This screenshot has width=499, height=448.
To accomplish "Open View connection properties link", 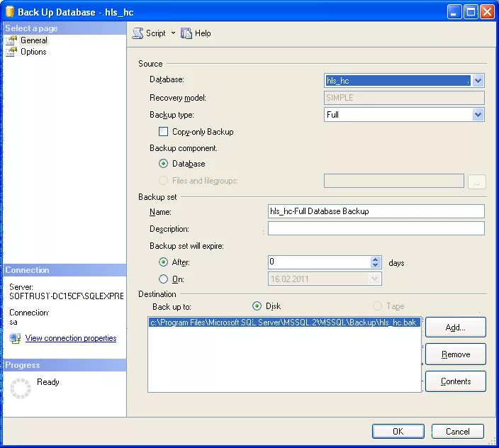I will coord(71,338).
